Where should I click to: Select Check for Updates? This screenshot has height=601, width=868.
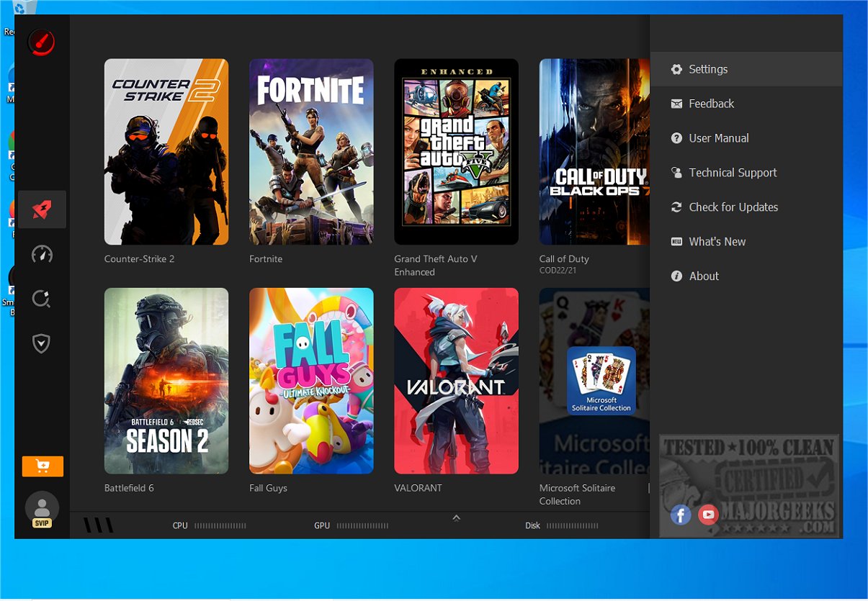tap(746, 207)
